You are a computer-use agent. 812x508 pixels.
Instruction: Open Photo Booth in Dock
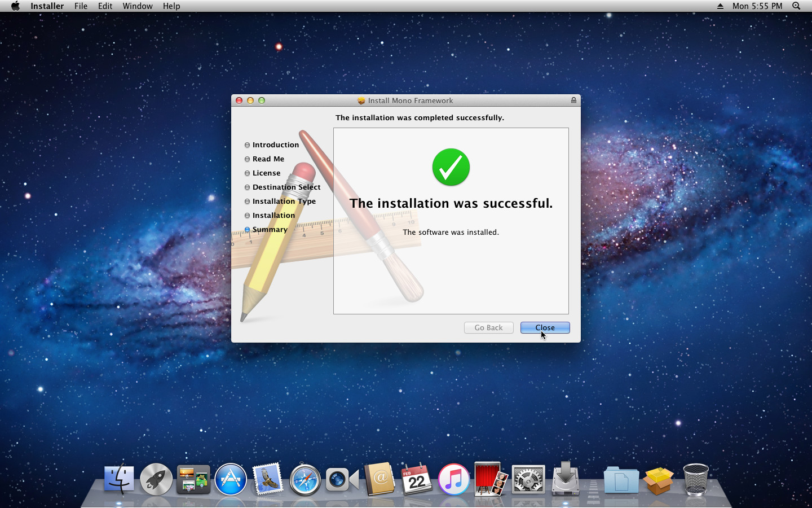(491, 480)
